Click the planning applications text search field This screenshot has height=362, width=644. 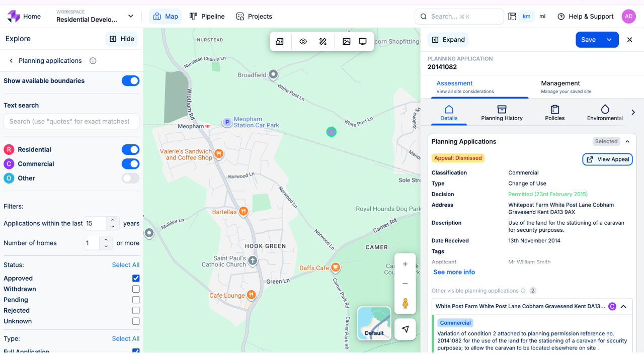coord(71,121)
